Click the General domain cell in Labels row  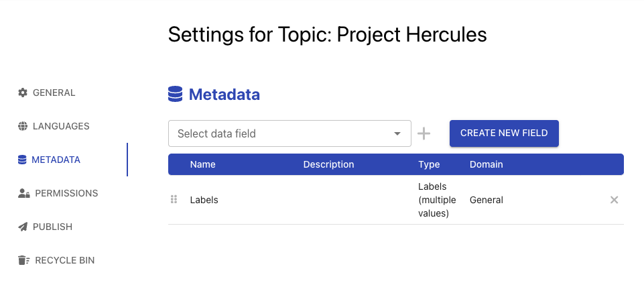coord(487,200)
